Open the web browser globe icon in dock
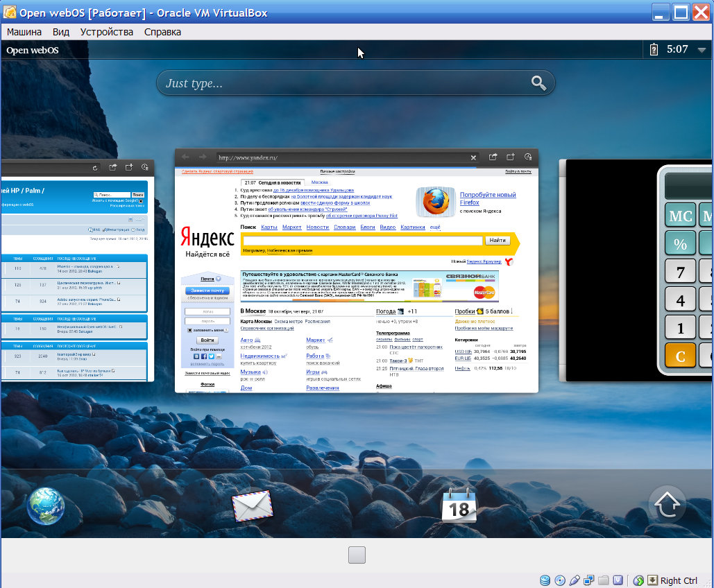 46,505
